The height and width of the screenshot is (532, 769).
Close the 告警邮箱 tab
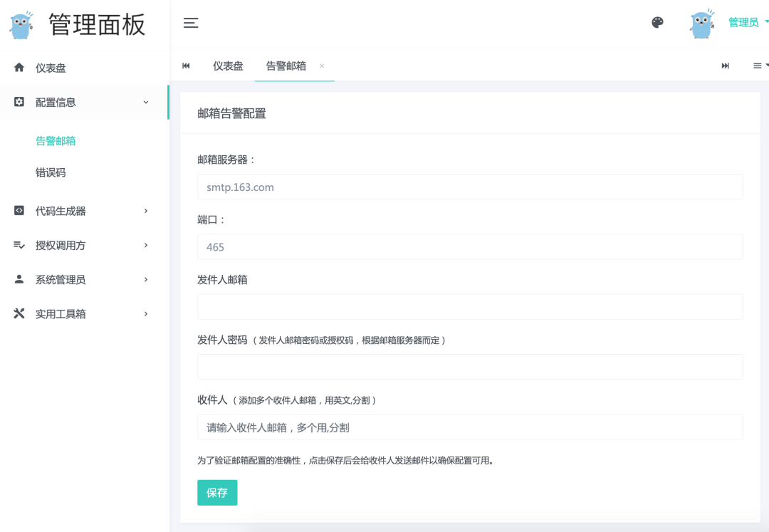[x=321, y=66]
